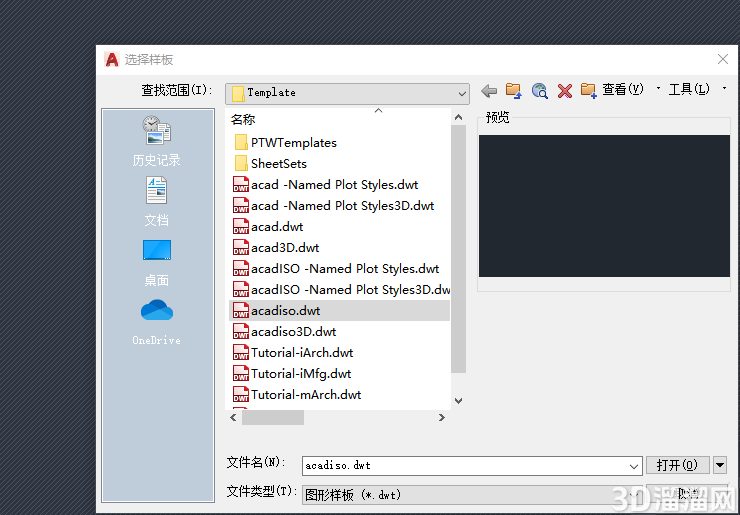Click the 打开(O) open button
740x515 pixels.
pyautogui.click(x=677, y=465)
